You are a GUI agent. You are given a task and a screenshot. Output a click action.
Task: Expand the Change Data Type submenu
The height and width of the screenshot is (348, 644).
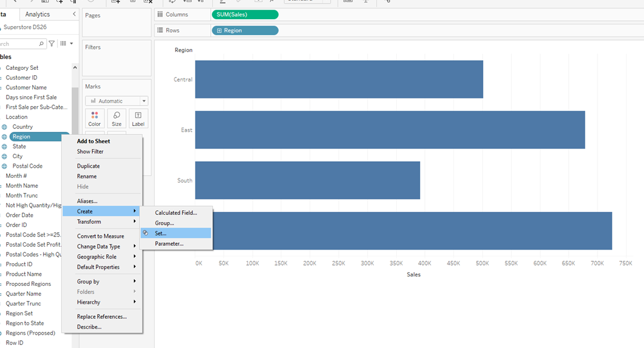[x=102, y=246]
